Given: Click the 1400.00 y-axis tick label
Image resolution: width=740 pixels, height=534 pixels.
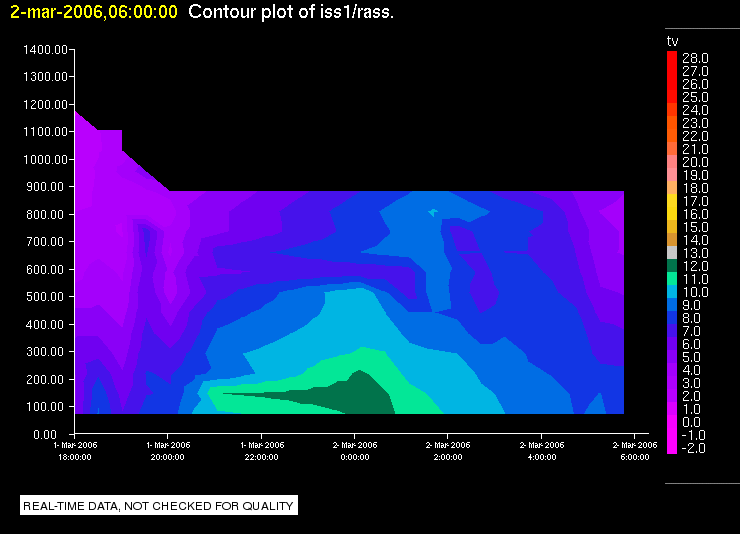Looking at the screenshot, I should (45, 50).
